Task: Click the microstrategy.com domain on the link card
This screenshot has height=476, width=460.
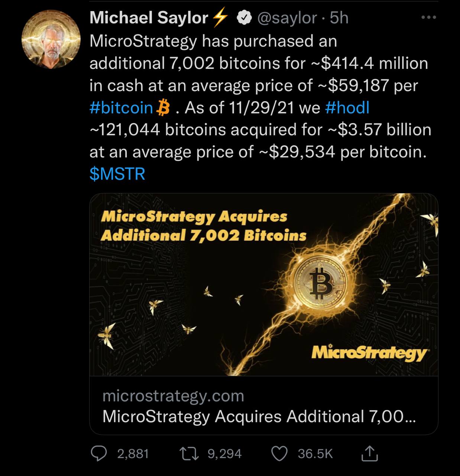Action: pyautogui.click(x=173, y=396)
